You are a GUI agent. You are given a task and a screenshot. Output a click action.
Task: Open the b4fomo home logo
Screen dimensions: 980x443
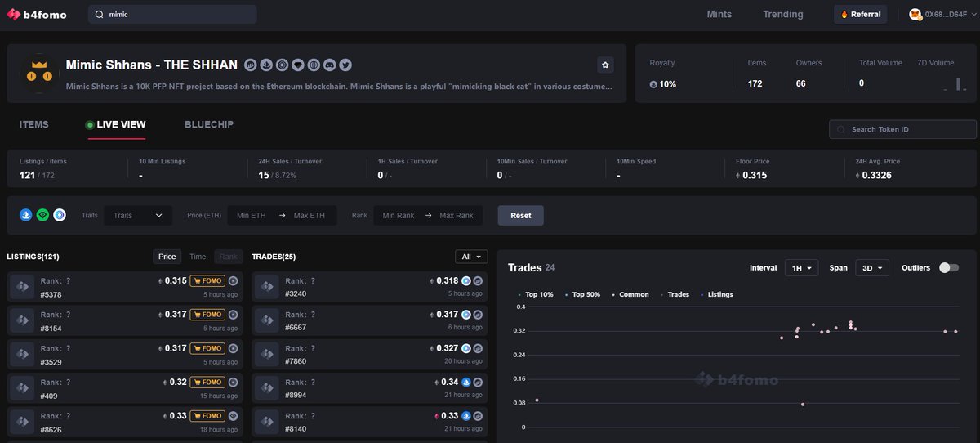(38, 15)
